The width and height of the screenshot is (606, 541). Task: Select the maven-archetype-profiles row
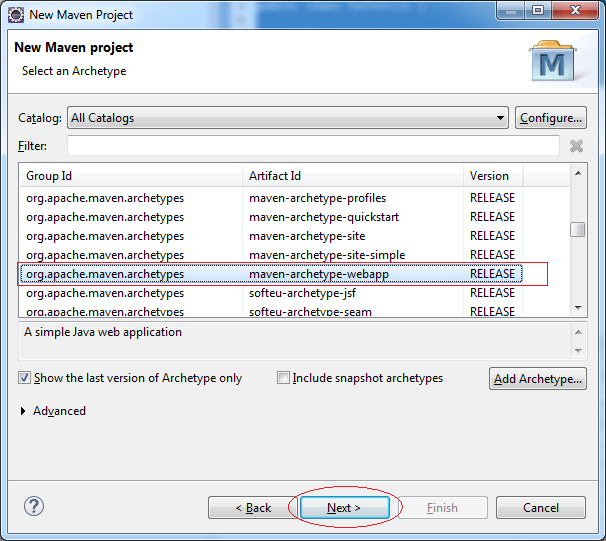click(x=271, y=198)
